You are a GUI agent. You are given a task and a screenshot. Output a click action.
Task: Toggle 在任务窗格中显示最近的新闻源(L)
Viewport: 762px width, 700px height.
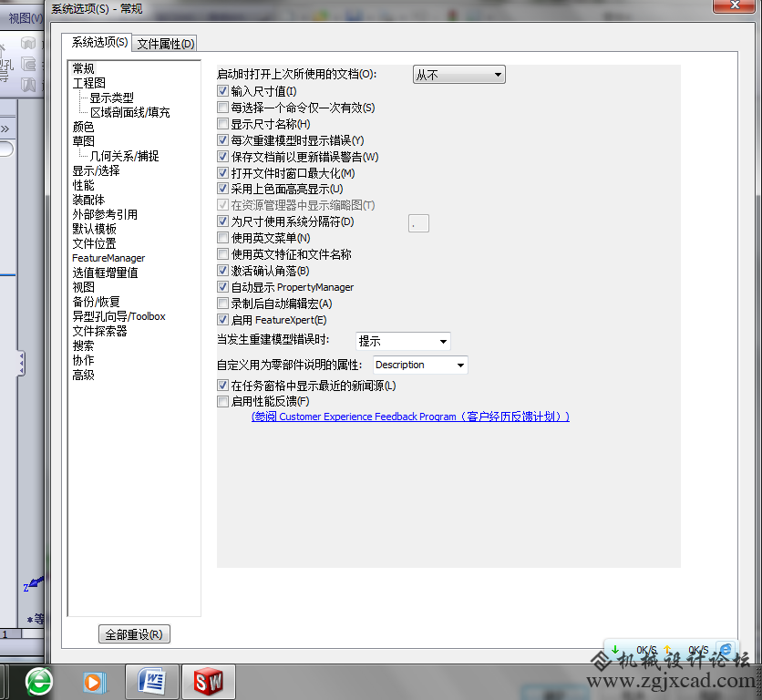(x=222, y=386)
